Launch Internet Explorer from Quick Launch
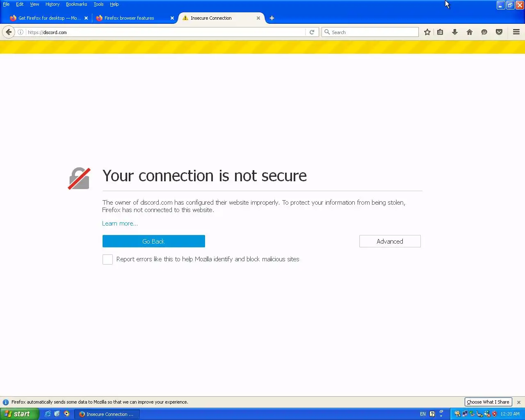 (x=48, y=414)
